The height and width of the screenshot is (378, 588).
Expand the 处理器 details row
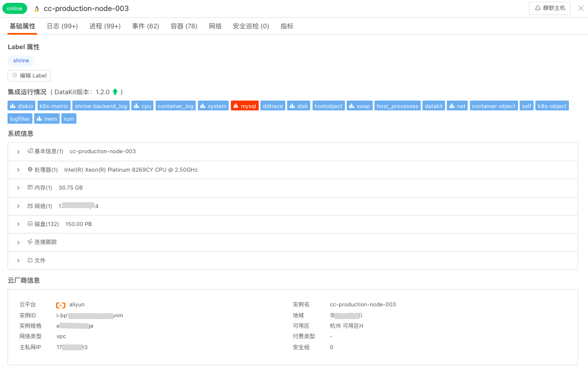(19, 170)
